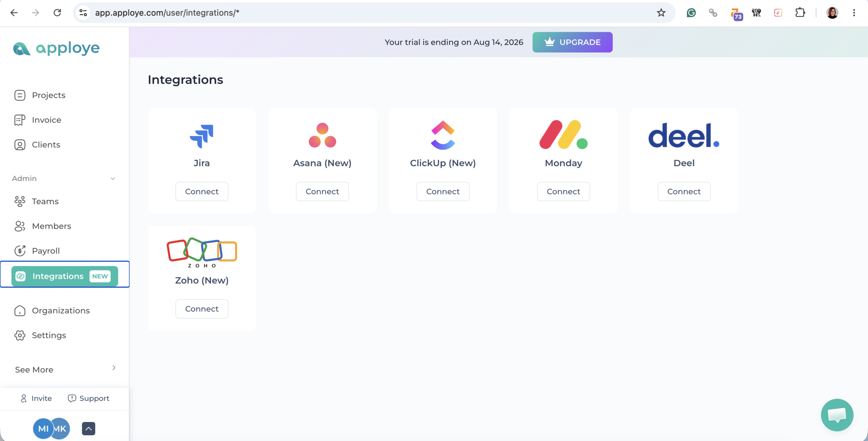
Task: Click the address bar URL
Action: tap(167, 13)
